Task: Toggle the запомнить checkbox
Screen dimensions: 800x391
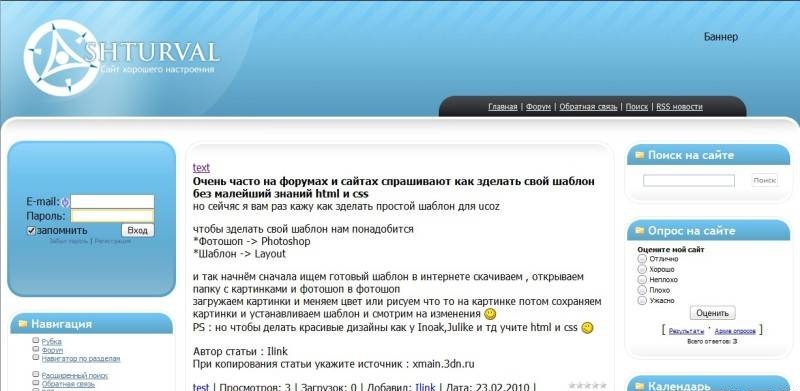Action: click(x=32, y=231)
